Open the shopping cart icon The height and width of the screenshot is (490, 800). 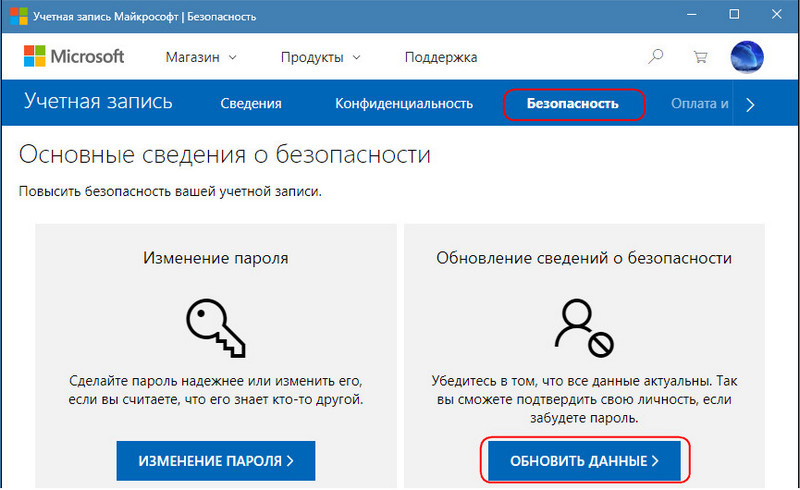point(701,57)
